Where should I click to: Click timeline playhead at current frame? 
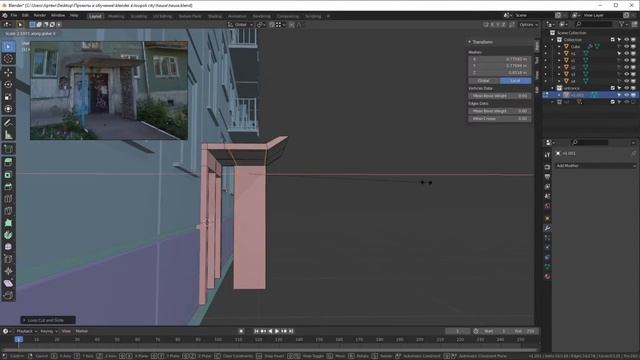point(19,339)
